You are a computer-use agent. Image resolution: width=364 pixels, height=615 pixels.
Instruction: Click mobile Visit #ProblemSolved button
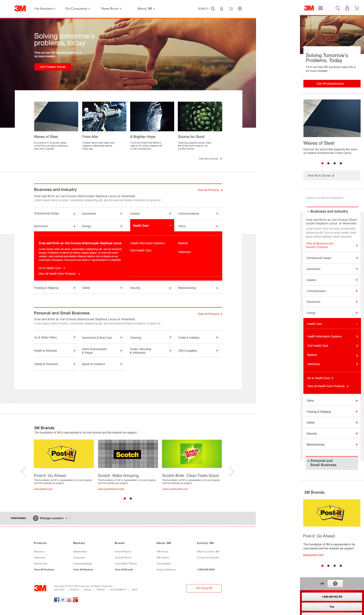click(x=332, y=84)
